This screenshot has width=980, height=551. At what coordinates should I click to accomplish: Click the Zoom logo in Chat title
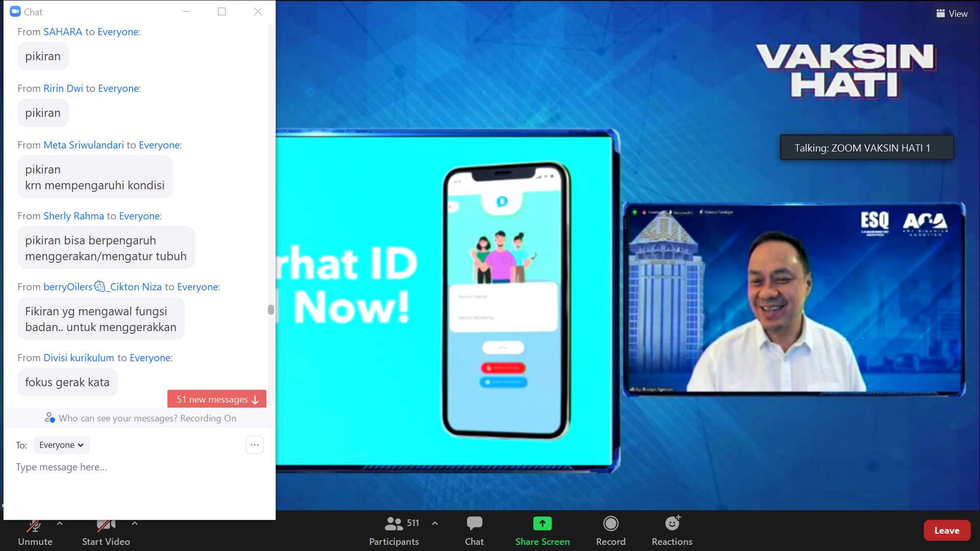[15, 11]
